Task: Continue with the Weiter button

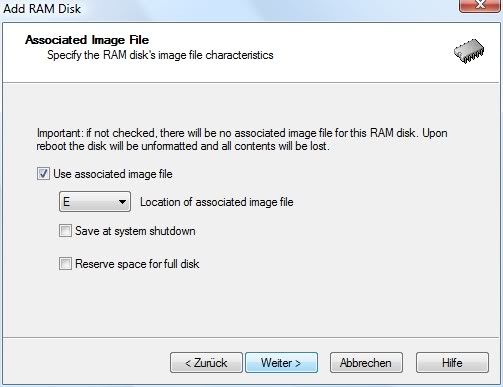Action: [281, 363]
